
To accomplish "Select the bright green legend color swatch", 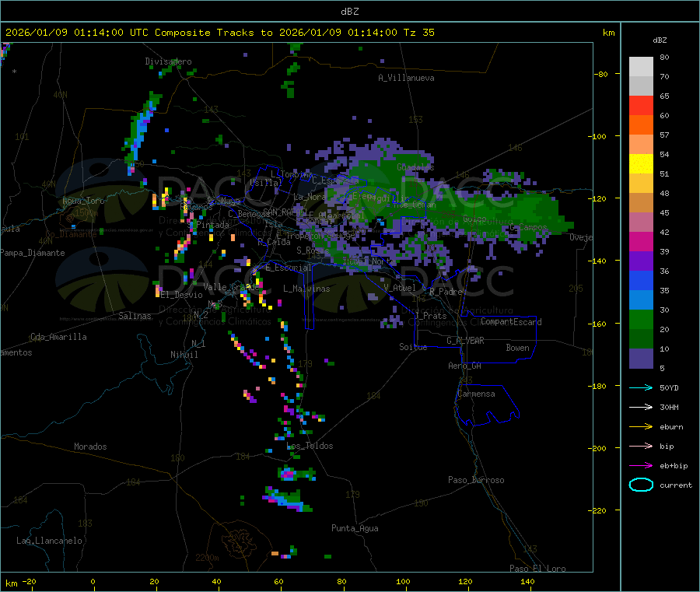I will (x=641, y=319).
